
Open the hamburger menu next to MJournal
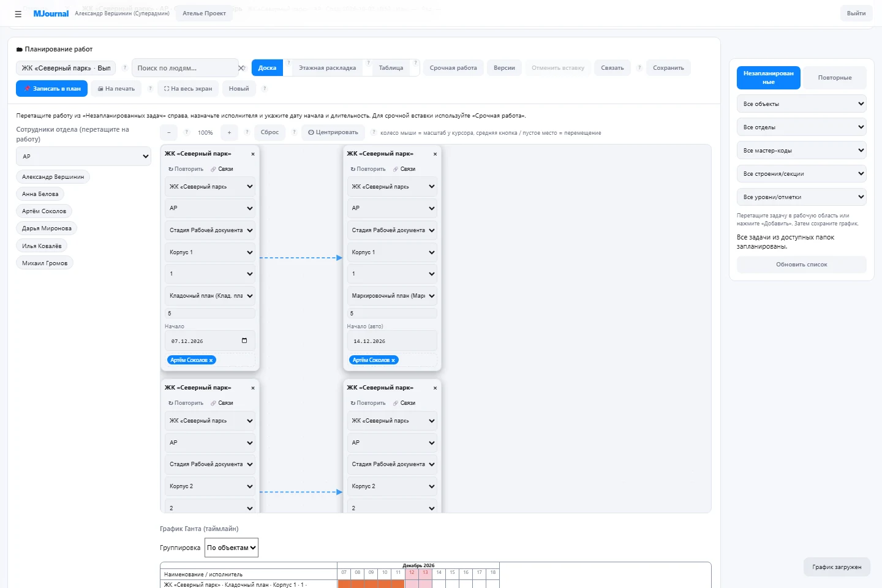[18, 13]
